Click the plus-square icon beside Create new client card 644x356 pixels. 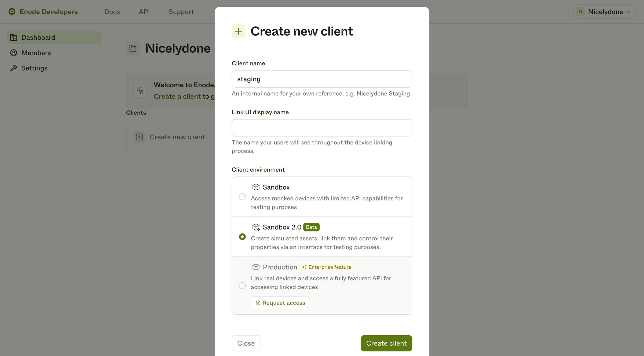[x=139, y=137]
